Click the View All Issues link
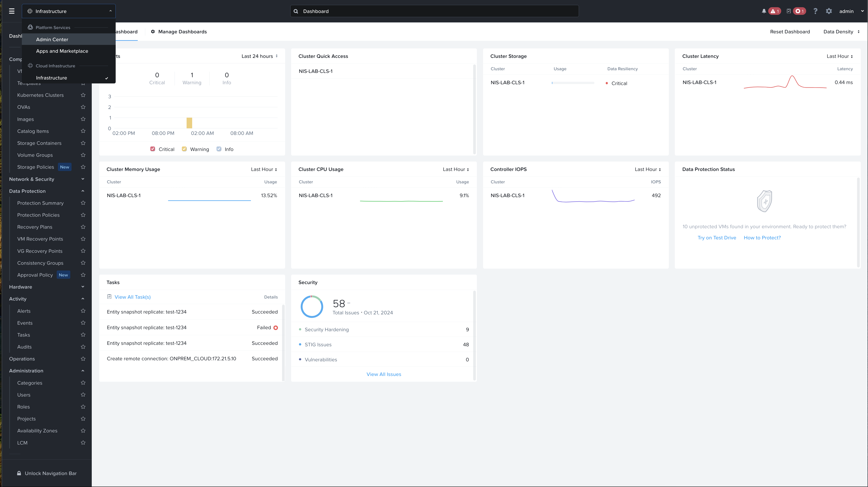Screen dimensions: 868x487 coord(384,374)
